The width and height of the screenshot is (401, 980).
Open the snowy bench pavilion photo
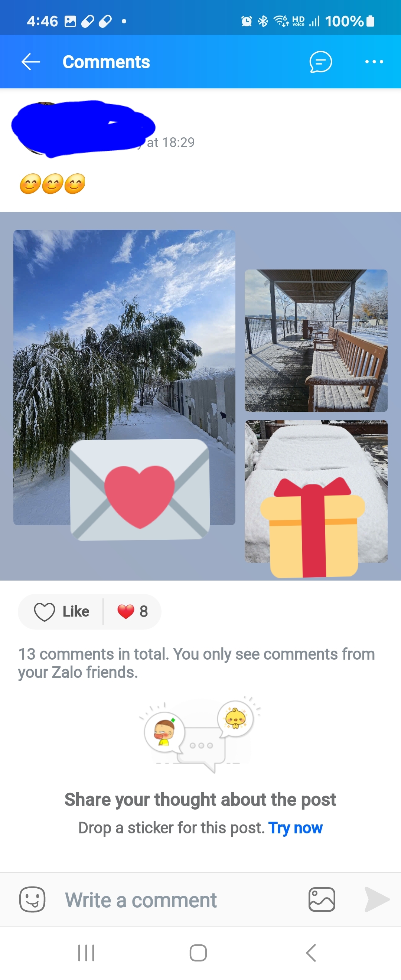(x=316, y=340)
